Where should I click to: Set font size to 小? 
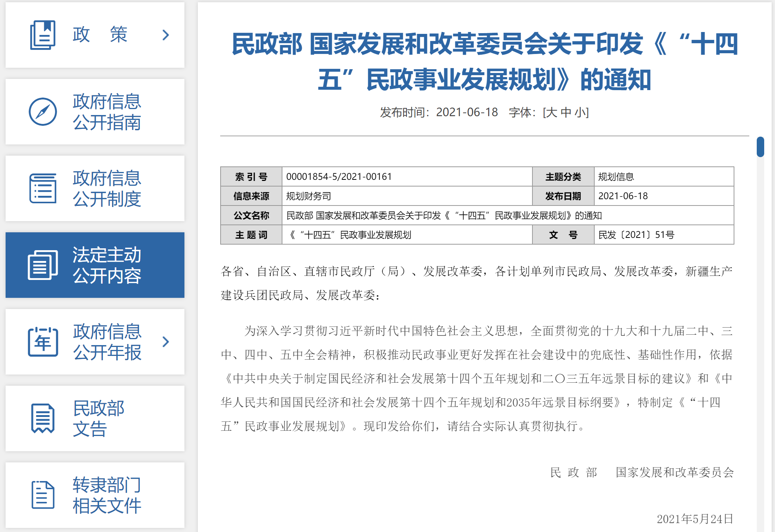[580, 112]
